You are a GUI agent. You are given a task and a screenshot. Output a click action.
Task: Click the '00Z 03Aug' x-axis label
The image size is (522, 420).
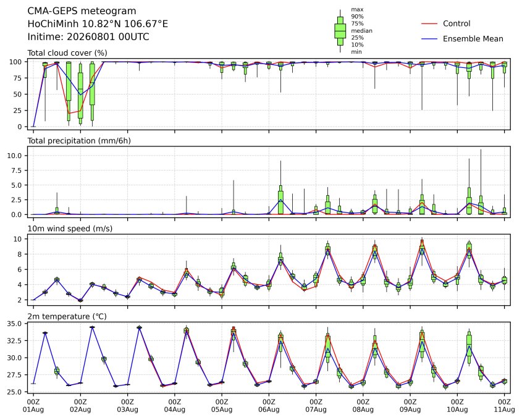(127, 406)
